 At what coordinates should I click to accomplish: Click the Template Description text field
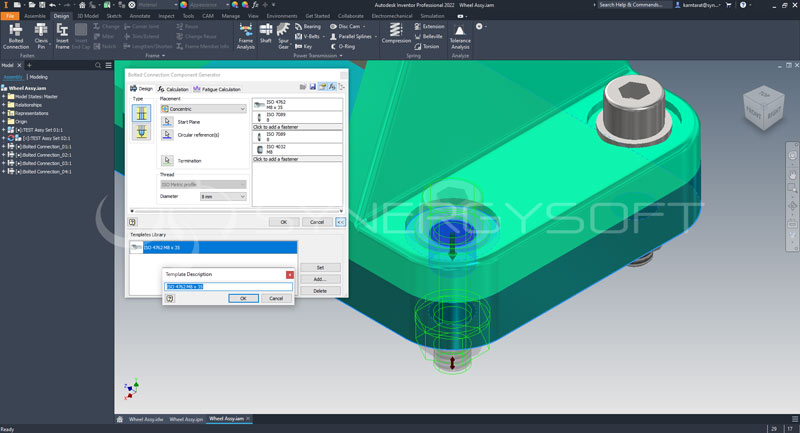pyautogui.click(x=227, y=286)
